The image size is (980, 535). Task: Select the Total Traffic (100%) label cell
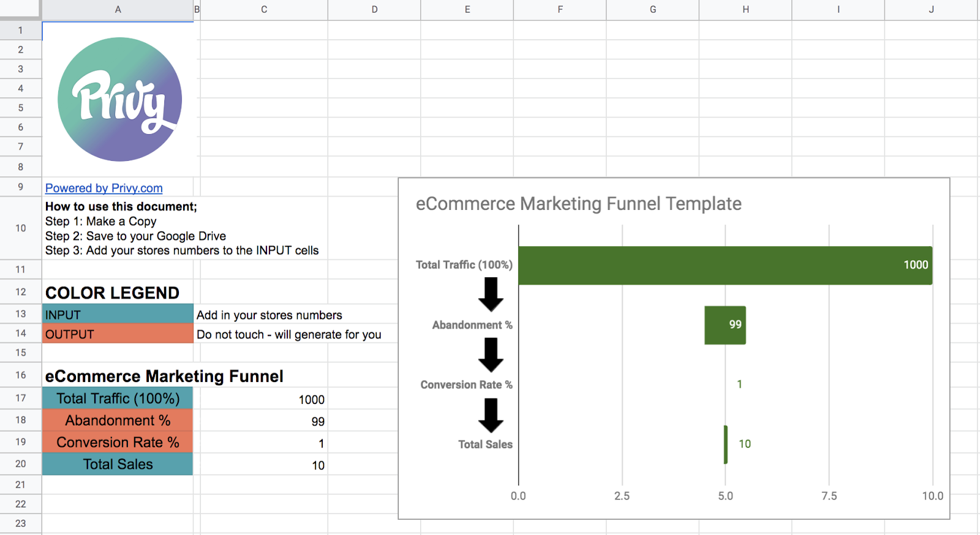point(118,398)
